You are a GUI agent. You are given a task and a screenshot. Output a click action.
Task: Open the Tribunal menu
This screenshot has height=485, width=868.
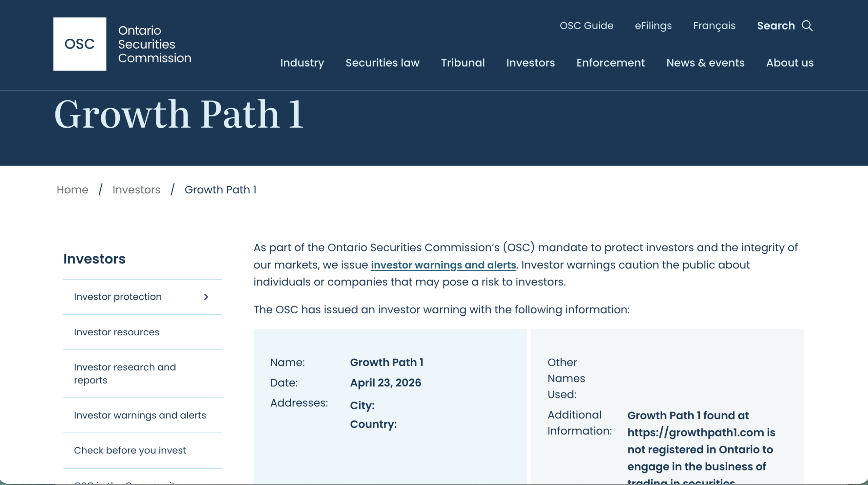click(x=463, y=63)
